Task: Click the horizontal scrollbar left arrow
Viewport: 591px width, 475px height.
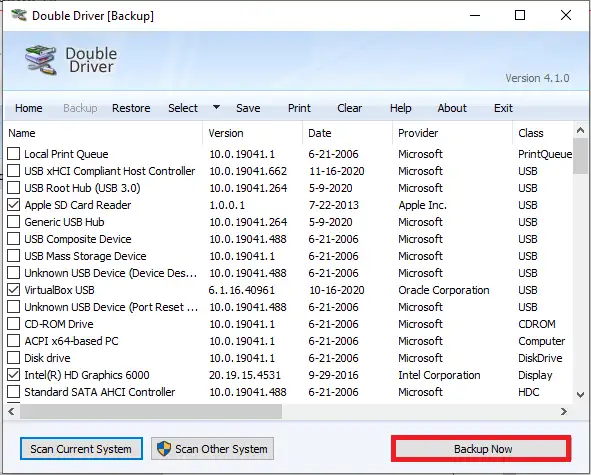Action: coord(12,411)
